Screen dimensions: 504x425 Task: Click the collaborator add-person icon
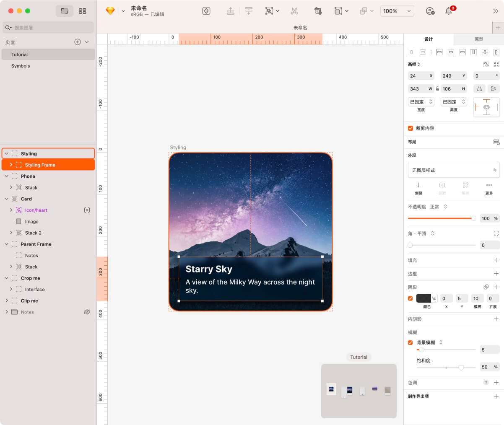(x=430, y=11)
